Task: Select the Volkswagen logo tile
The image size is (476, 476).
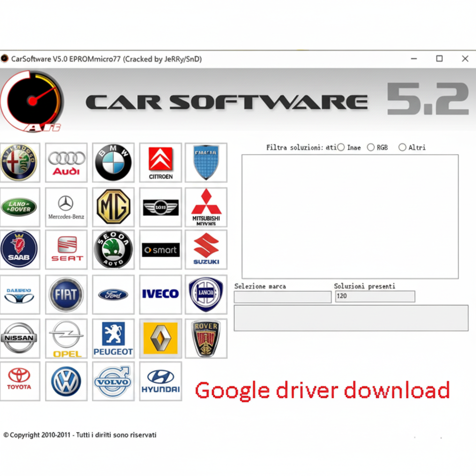Action: point(66,381)
